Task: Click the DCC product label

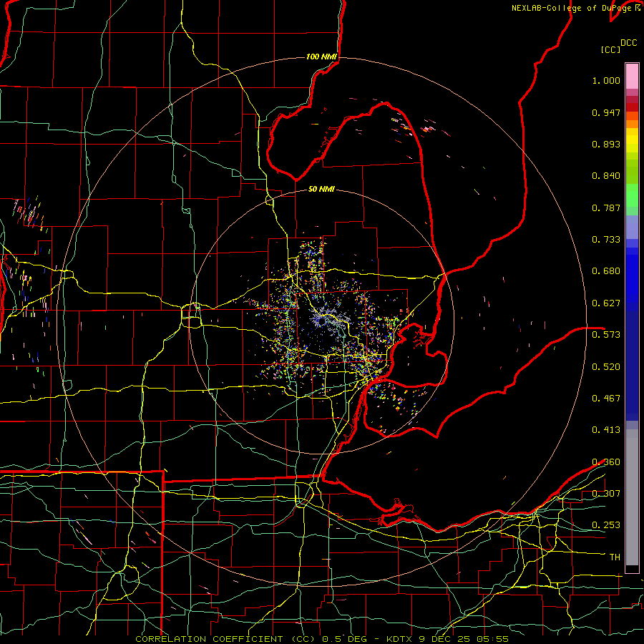Action: 628,43
